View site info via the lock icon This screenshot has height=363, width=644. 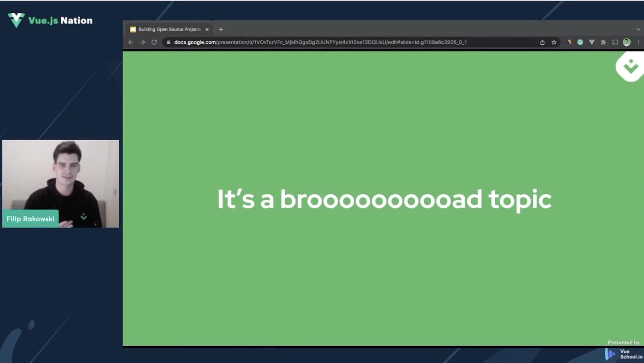pos(169,42)
